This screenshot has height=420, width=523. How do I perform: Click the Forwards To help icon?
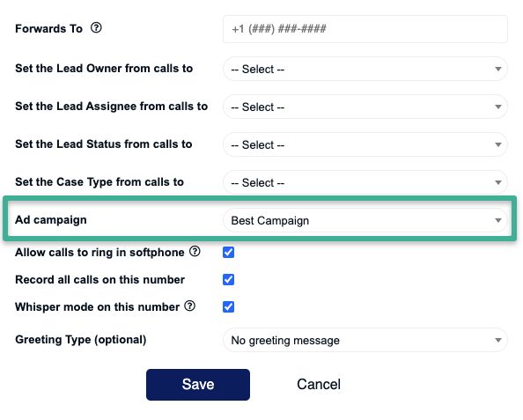point(96,27)
